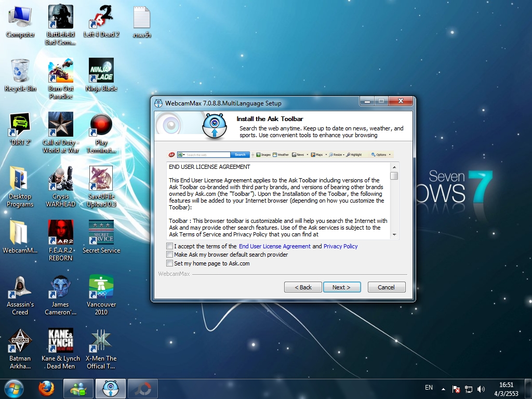Open the Privacy Policy link
Image resolution: width=532 pixels, height=399 pixels.
[340, 246]
